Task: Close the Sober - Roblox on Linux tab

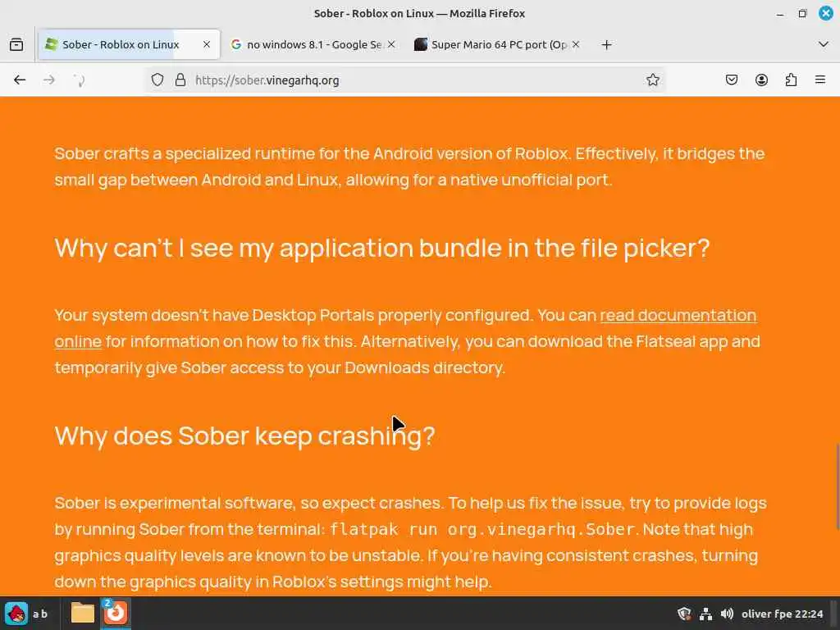Action: 206,44
